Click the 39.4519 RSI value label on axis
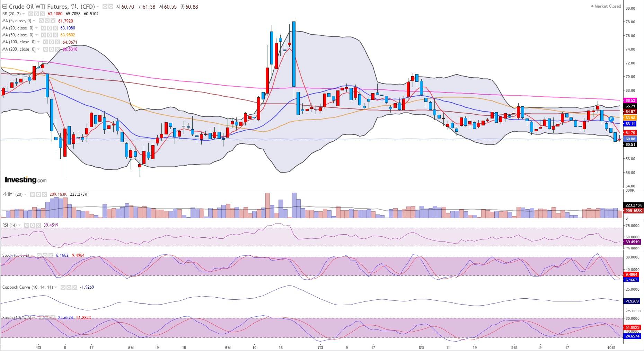The width and height of the screenshot is (644, 351). coord(633,242)
